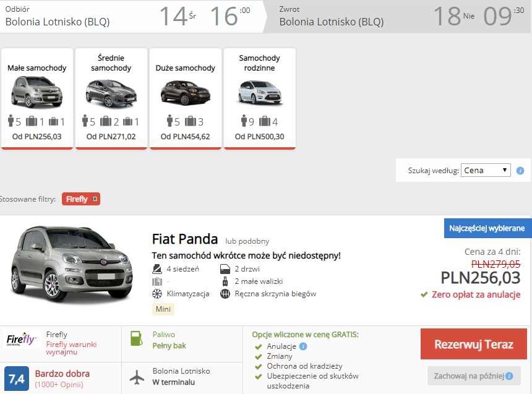The image size is (532, 394).
Task: Open the Szukaj według sort dropdown
Action: point(486,170)
